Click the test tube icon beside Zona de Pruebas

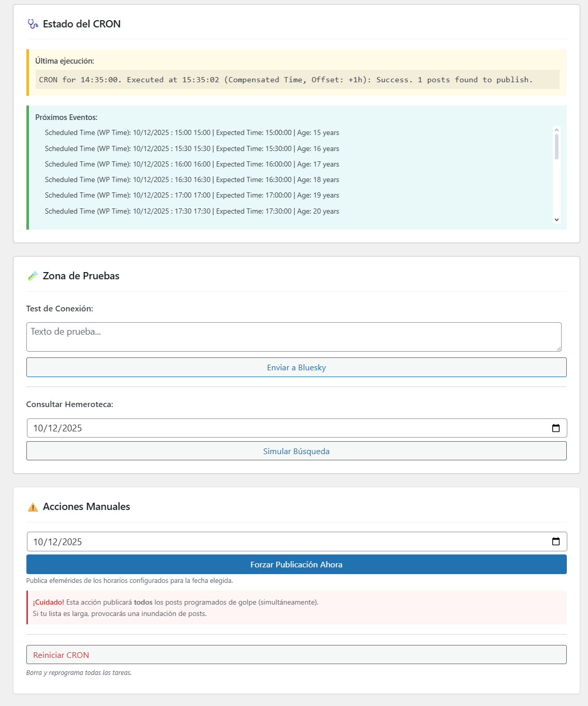point(33,276)
